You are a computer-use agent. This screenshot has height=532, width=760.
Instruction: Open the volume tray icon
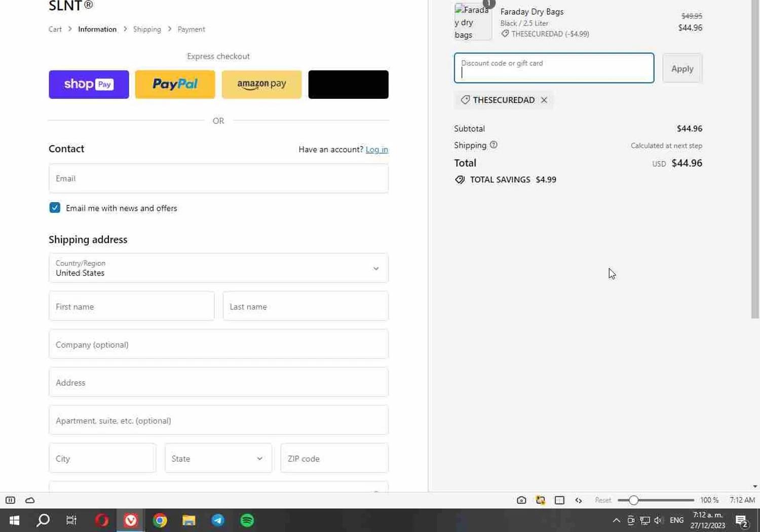click(659, 520)
